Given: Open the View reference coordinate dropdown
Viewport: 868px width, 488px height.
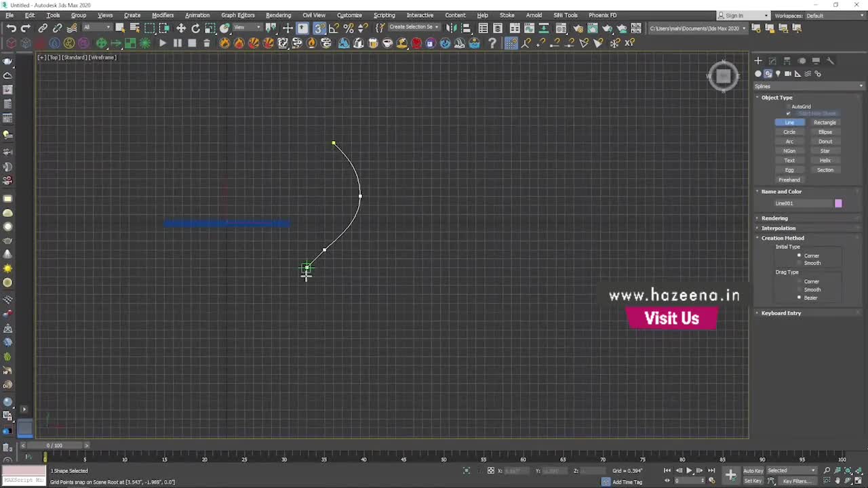Looking at the screenshot, I should 248,28.
